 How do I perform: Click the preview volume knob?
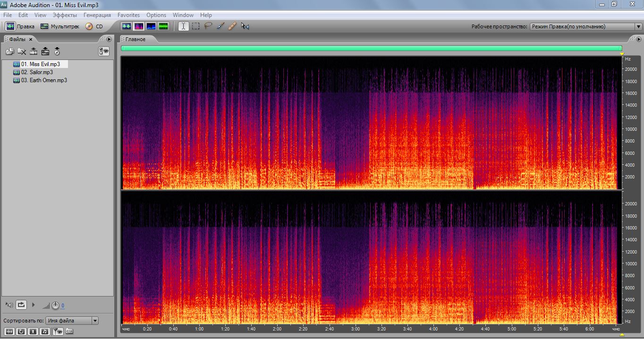55,305
